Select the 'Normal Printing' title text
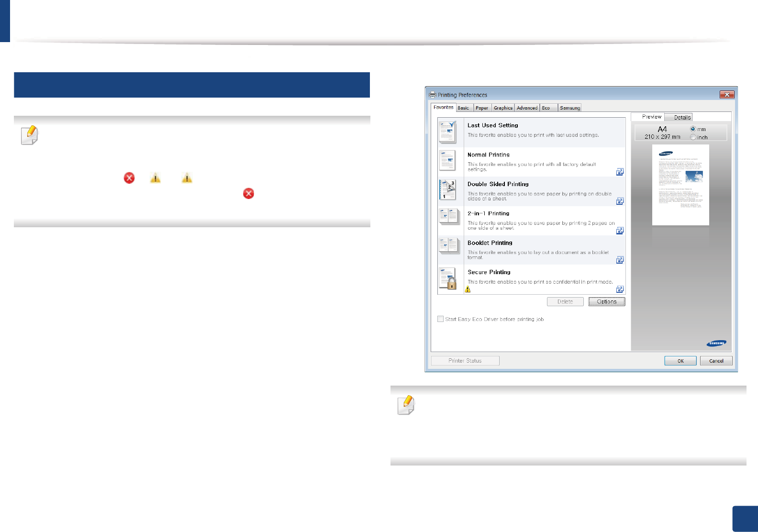Image resolution: width=758 pixels, height=532 pixels. [488, 155]
